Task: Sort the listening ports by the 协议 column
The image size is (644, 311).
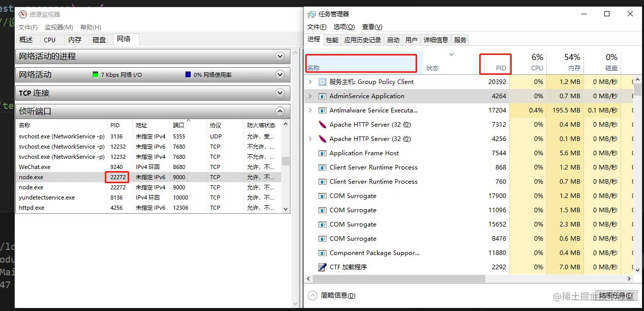Action: point(225,125)
